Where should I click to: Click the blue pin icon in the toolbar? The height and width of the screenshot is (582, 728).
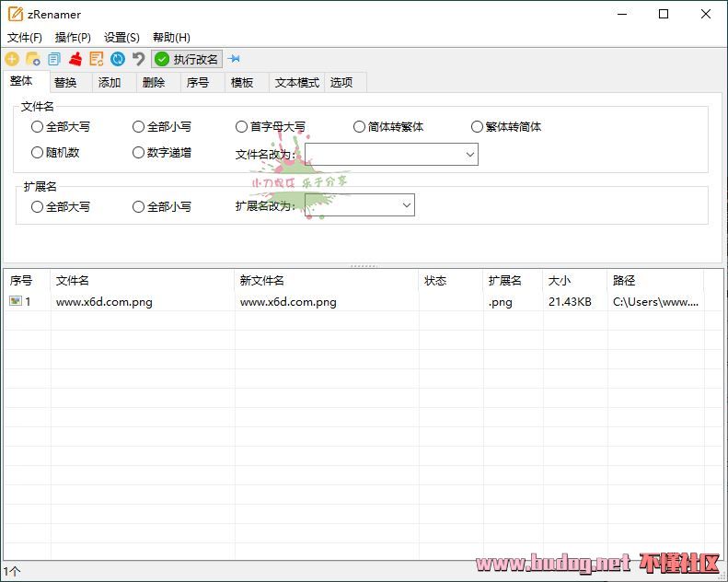pyautogui.click(x=234, y=59)
